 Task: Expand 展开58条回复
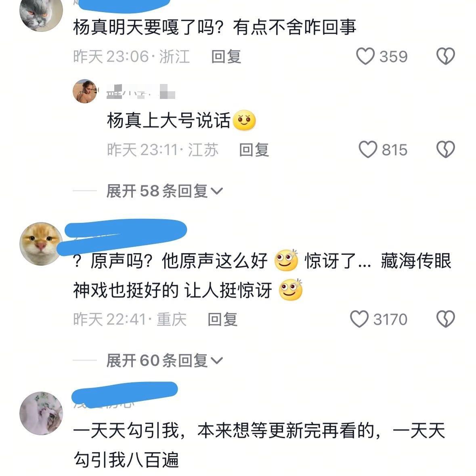165,191
